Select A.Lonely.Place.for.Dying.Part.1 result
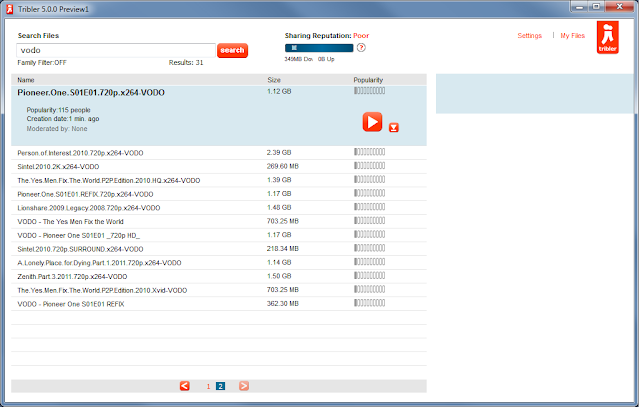 (219, 263)
